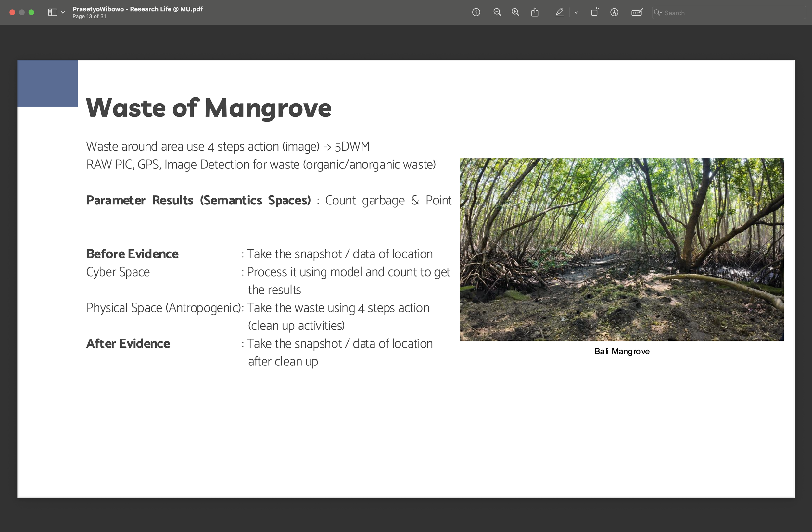Click the PrasetyoWibowo PDF window title
The height and width of the screenshot is (532, 812).
137,9
